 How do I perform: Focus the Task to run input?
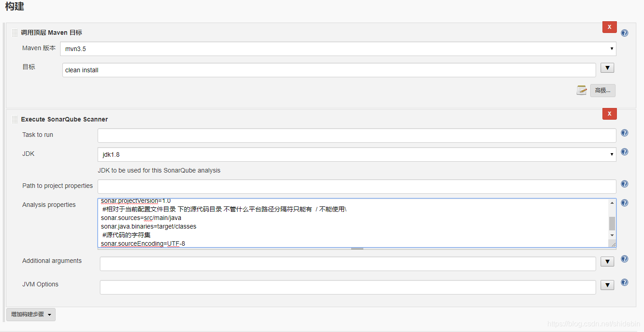pos(357,136)
